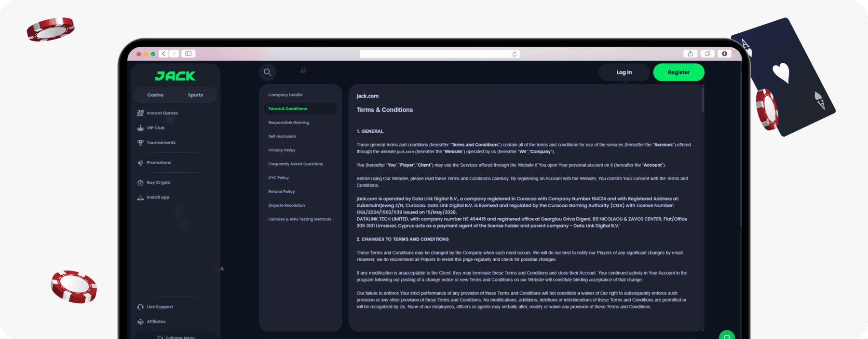Open Instant Games link

[x=163, y=113]
